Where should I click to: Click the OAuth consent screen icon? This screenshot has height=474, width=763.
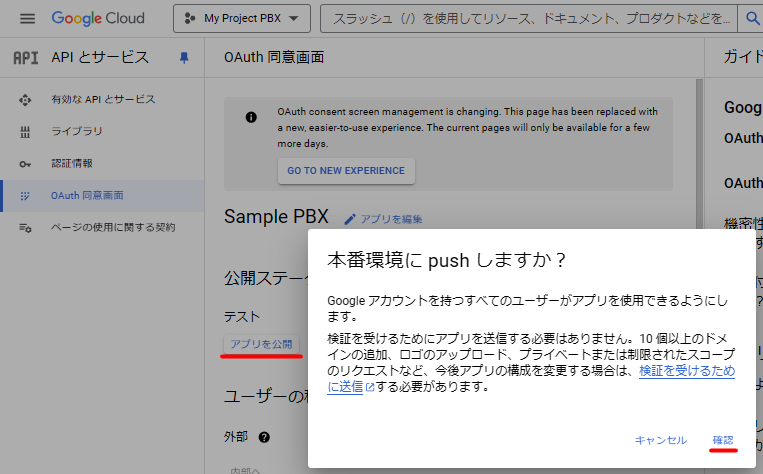25,196
